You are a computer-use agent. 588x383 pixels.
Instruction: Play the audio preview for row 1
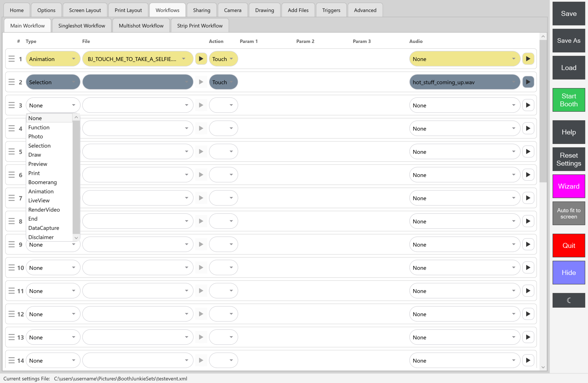[528, 59]
